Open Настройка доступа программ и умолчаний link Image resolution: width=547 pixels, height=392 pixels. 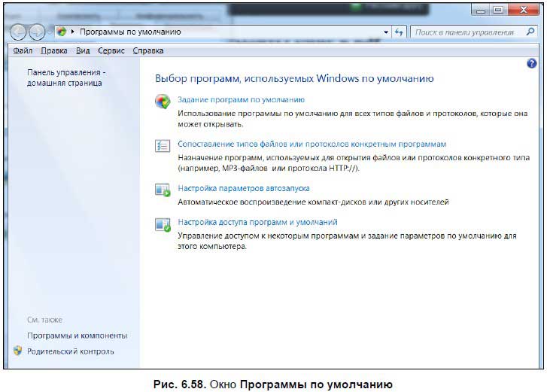click(x=257, y=222)
